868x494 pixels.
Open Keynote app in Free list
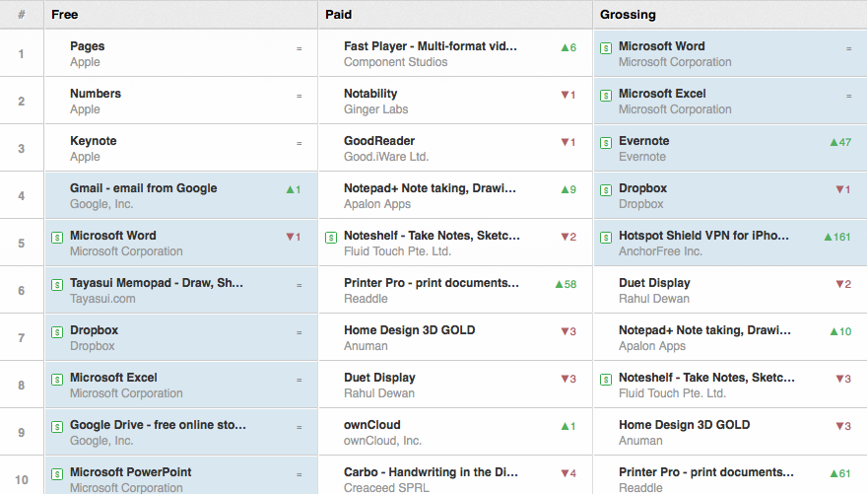[93, 141]
